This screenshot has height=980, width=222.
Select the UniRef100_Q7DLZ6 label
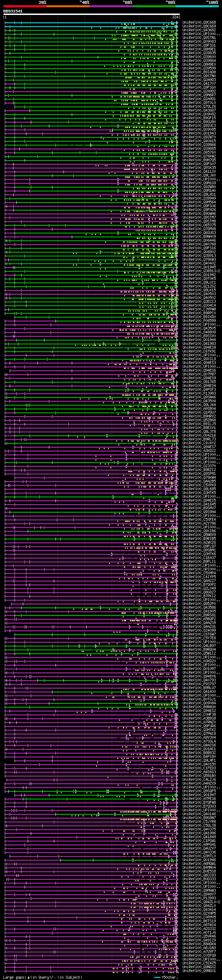199,106
